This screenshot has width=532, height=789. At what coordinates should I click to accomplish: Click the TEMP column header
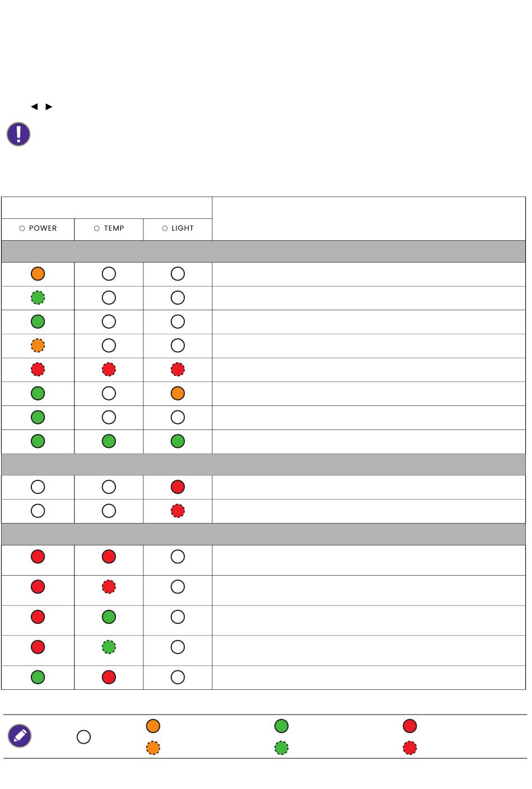coord(109,228)
